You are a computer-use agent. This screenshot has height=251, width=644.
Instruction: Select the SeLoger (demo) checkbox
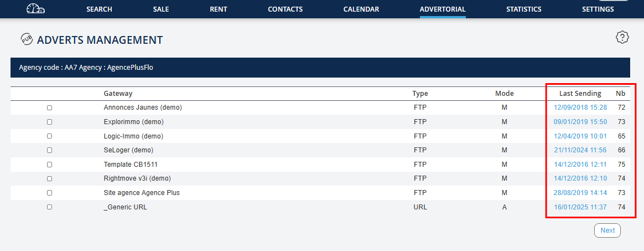click(x=50, y=150)
